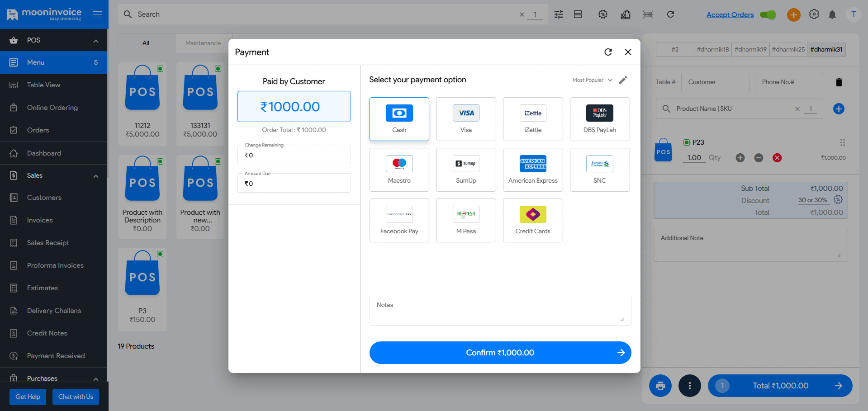This screenshot has width=868, height=411.
Task: Collapse the POS sidebar section
Action: [96, 41]
